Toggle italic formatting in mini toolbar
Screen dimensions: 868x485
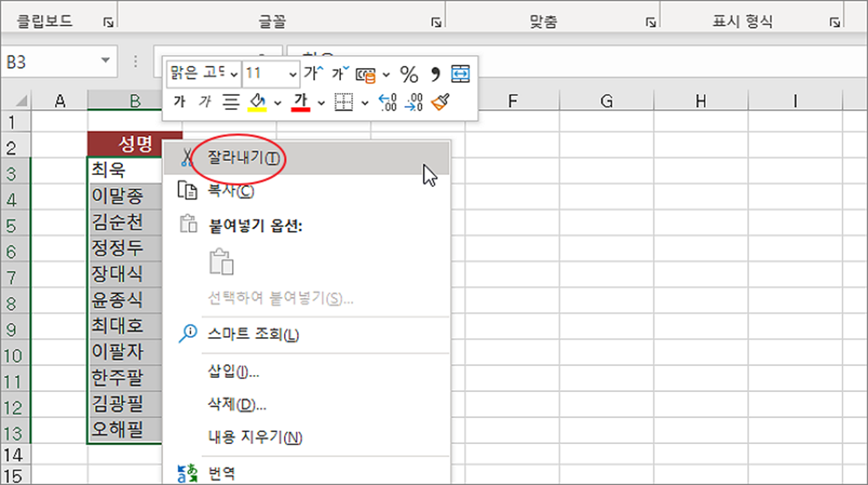[x=204, y=103]
